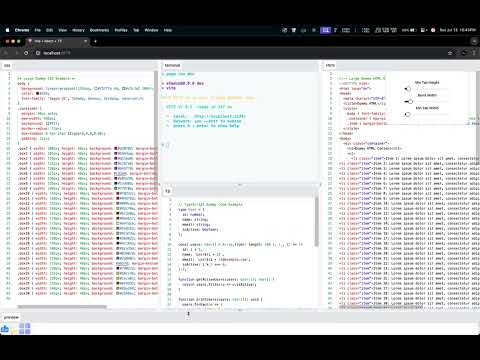
Task: Click the css panel horizontal scrollbar
Action: pyautogui.click(x=62, y=307)
